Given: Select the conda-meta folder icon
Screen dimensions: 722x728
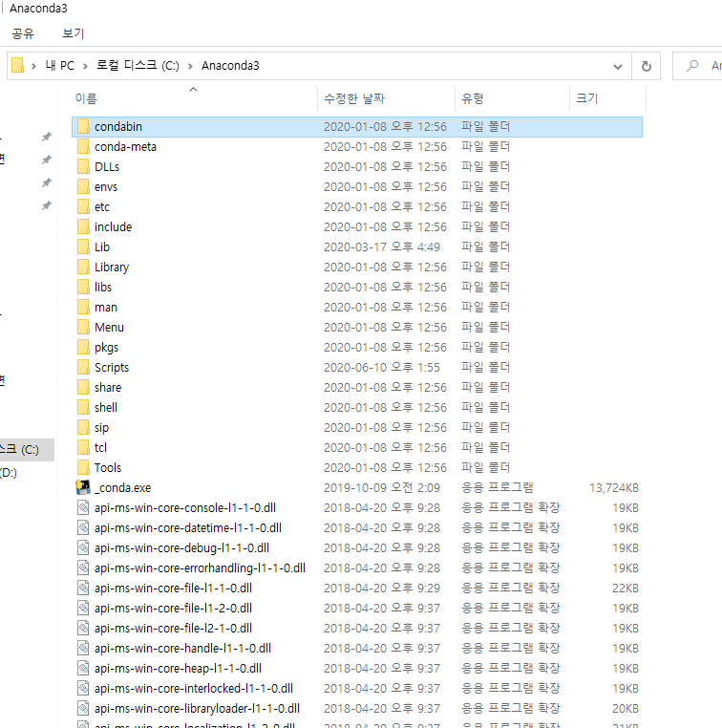Looking at the screenshot, I should tap(83, 147).
